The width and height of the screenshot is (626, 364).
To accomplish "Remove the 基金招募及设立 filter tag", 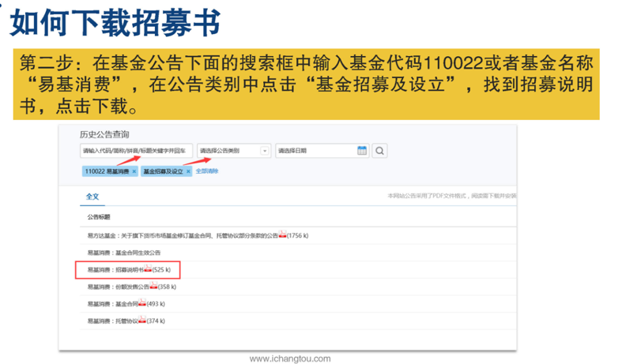I will point(188,171).
